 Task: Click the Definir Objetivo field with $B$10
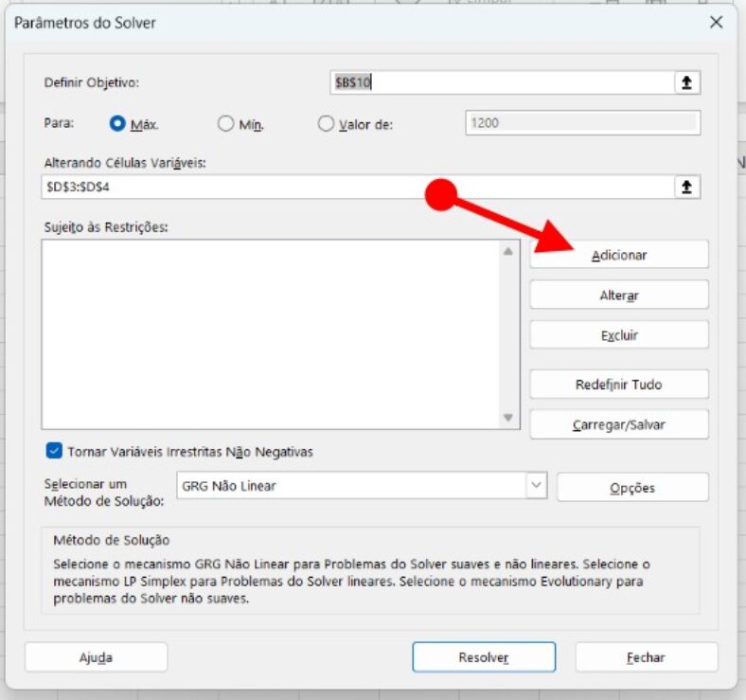coord(500,83)
